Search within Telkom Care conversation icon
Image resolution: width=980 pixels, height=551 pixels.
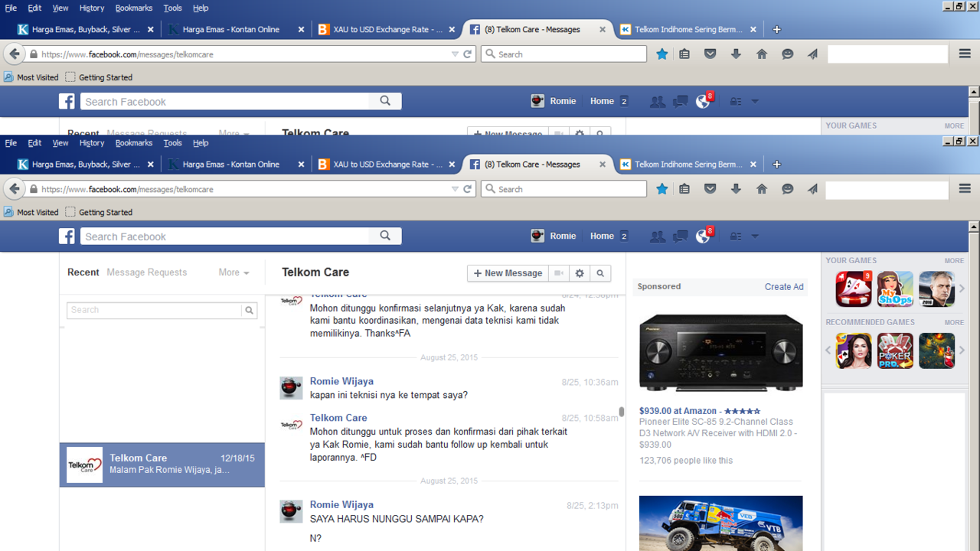pyautogui.click(x=600, y=273)
